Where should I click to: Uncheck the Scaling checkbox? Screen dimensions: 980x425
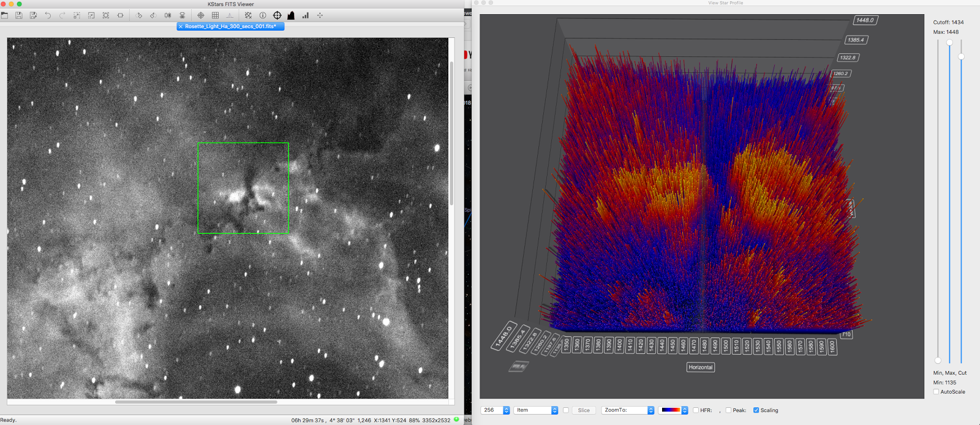pos(756,410)
